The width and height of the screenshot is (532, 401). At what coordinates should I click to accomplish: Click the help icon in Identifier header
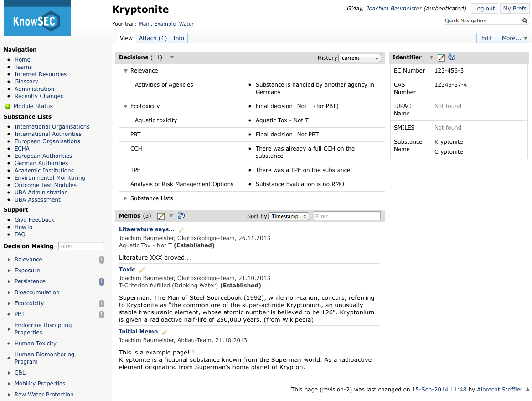point(452,57)
